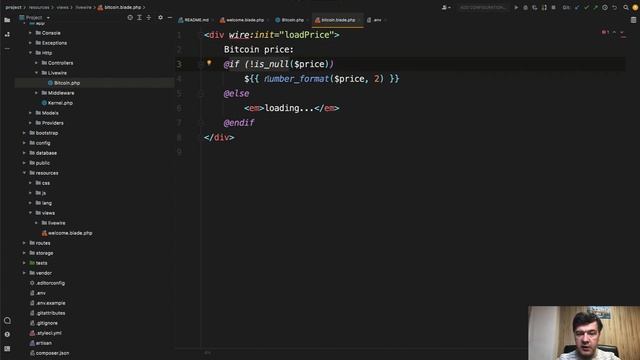This screenshot has width=640, height=360.
Task: Expand the Controllers folder arrow
Action: (x=36, y=63)
